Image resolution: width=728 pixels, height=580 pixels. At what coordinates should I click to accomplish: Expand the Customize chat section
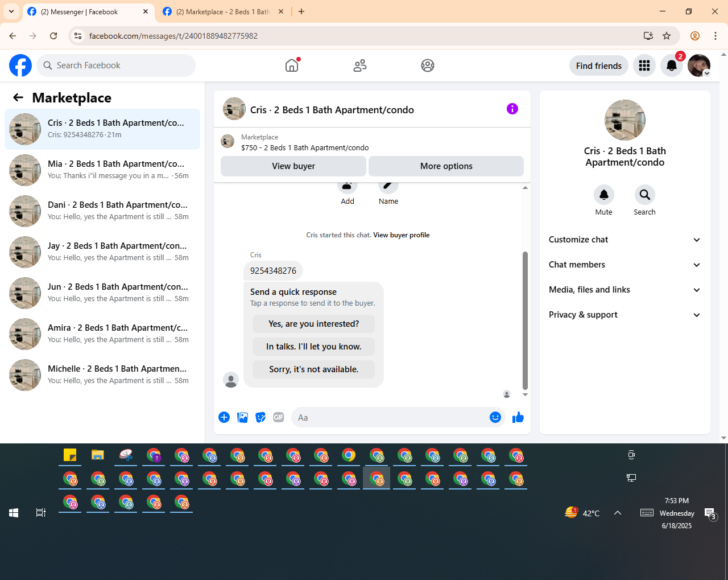[x=625, y=240]
